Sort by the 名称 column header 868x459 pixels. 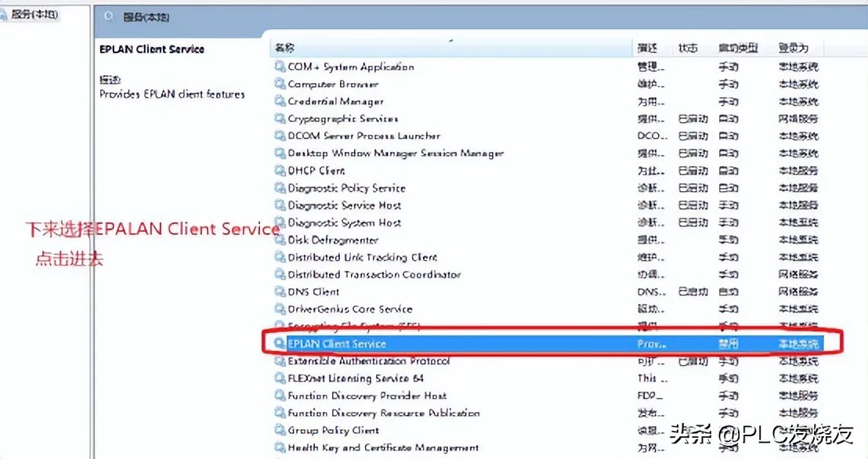[x=284, y=48]
